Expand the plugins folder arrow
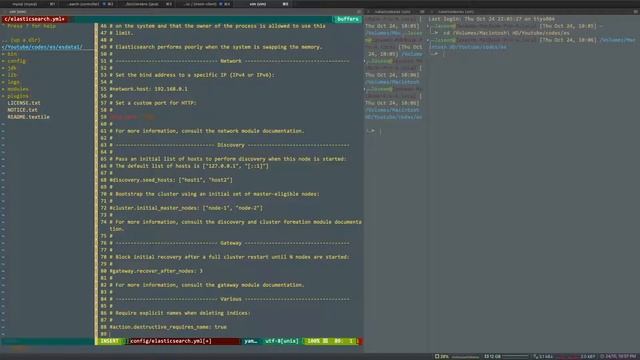This screenshot has height=360, width=640. point(3,96)
